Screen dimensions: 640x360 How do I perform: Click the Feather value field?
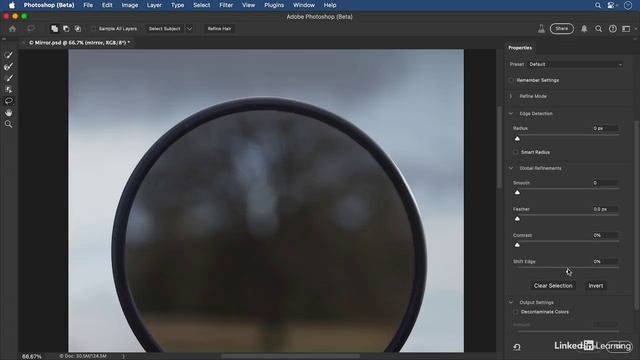click(605, 209)
